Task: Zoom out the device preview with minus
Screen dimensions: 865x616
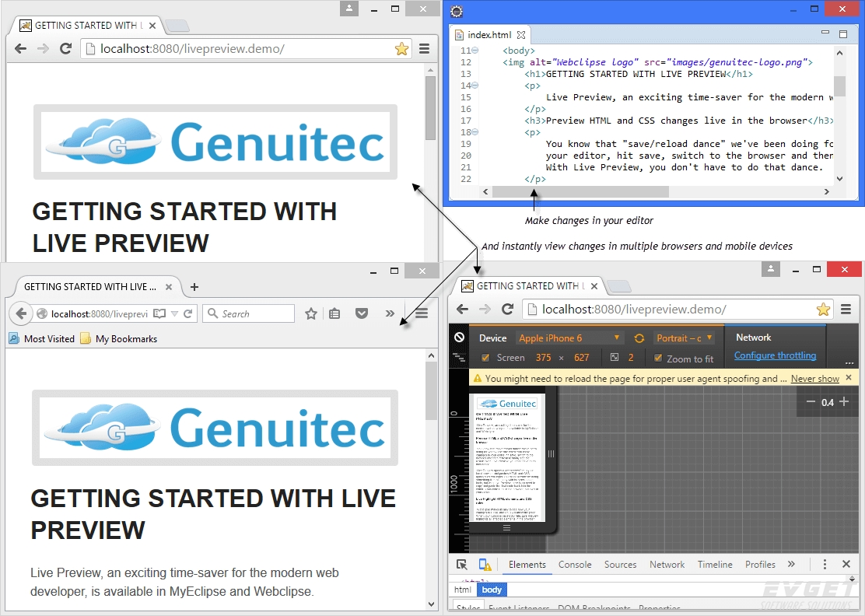Action: [x=811, y=401]
